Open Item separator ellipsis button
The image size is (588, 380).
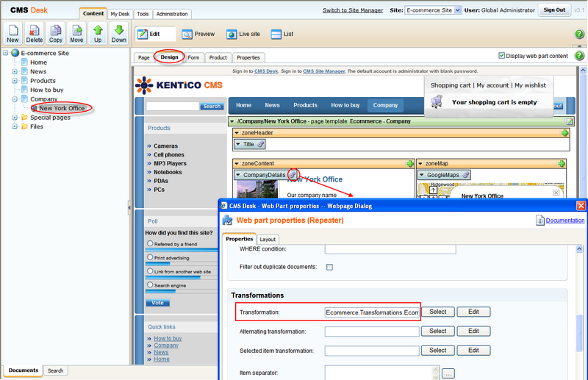(448, 373)
